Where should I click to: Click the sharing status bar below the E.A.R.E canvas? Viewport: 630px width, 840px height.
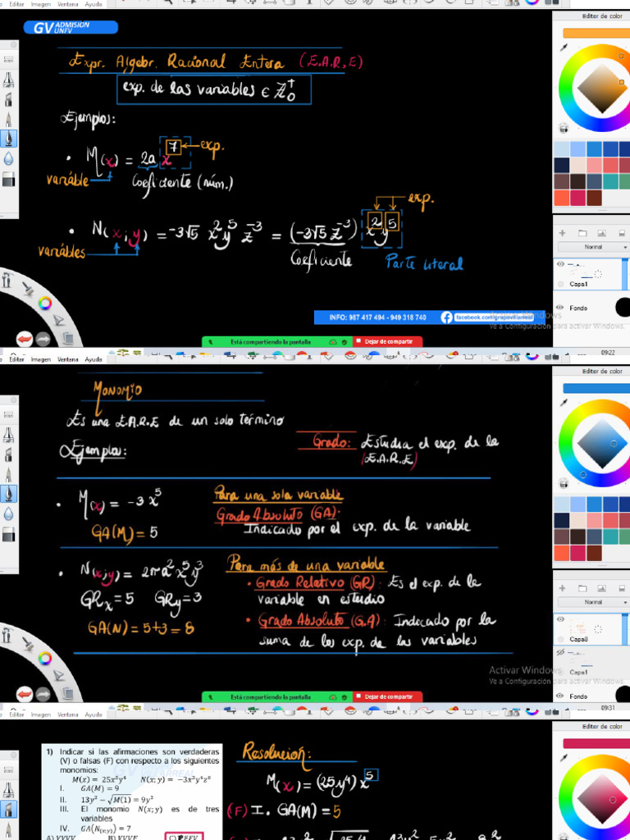(x=277, y=341)
